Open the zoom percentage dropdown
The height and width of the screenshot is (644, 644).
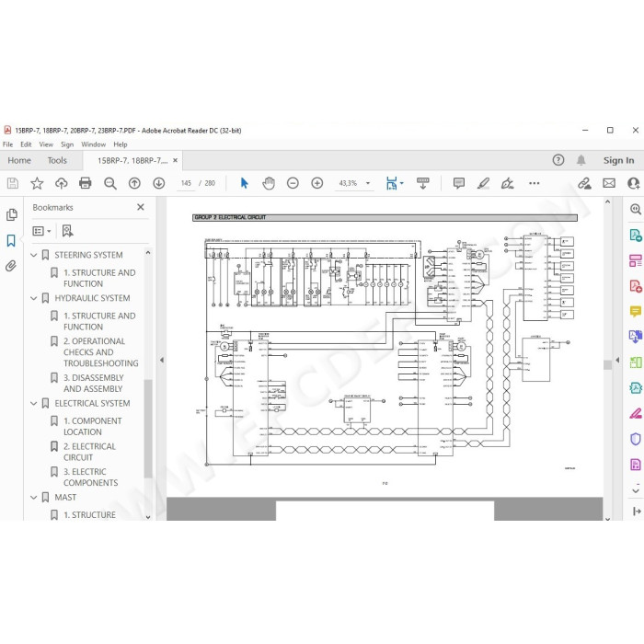point(368,183)
